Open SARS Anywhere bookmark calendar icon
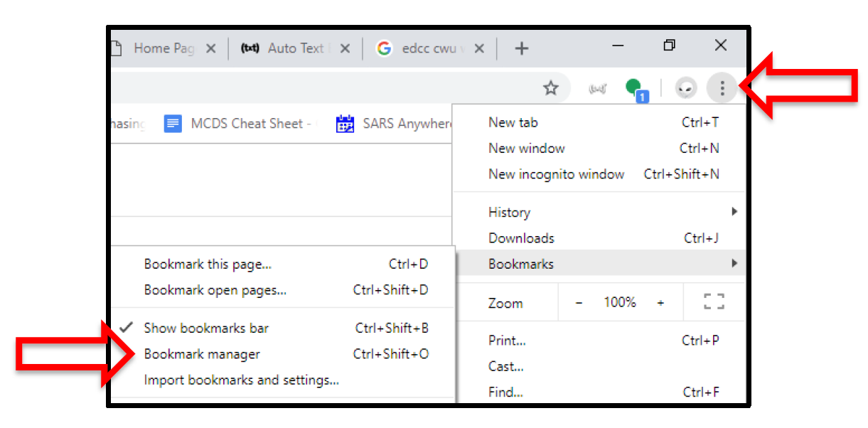Viewport: 868px width, 428px height. click(x=345, y=124)
